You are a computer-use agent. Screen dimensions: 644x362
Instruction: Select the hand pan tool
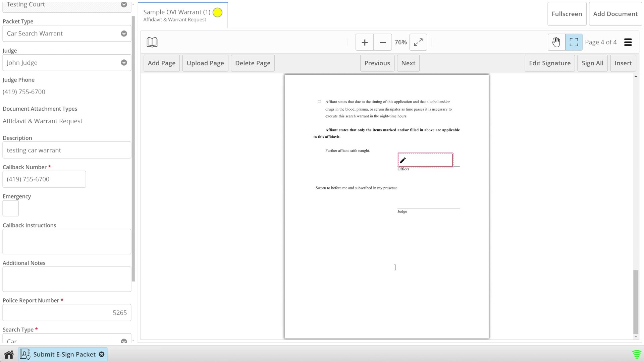tap(556, 42)
